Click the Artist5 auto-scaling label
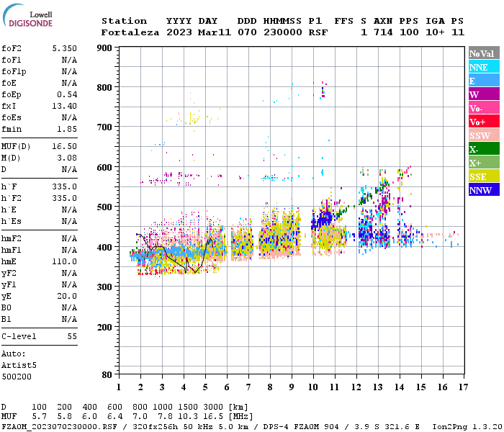 coord(19,366)
